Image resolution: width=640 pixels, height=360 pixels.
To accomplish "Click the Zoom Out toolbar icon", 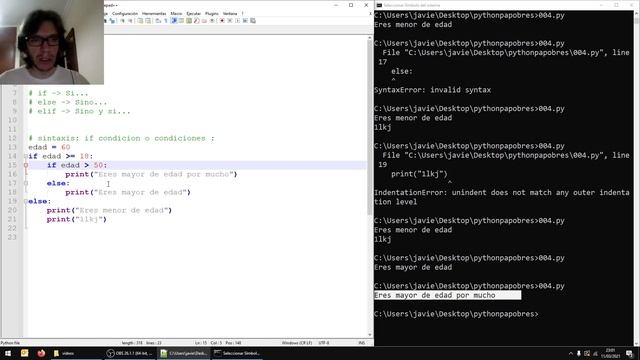I will click(130, 20).
